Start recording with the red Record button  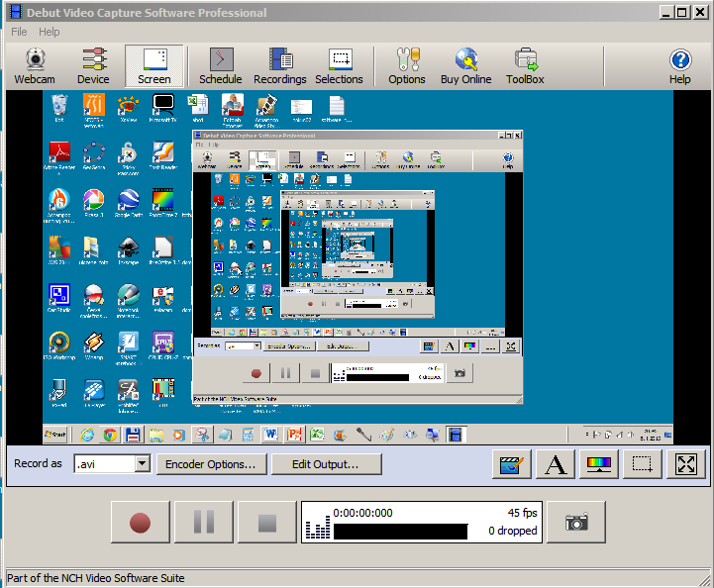(141, 522)
